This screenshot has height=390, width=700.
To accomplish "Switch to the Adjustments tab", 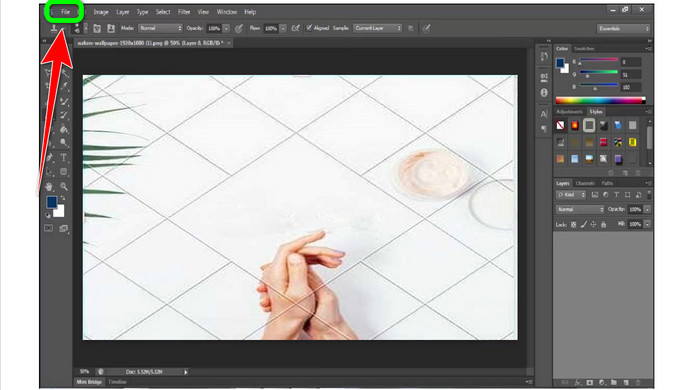I will point(570,112).
